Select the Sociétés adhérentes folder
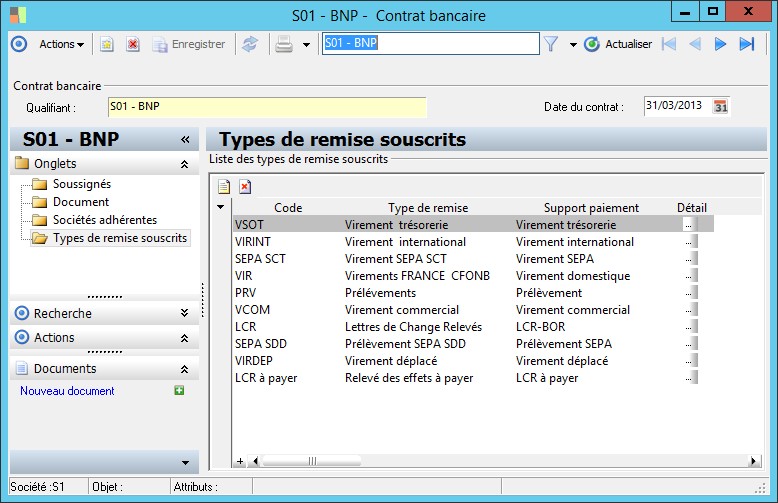 click(x=104, y=220)
